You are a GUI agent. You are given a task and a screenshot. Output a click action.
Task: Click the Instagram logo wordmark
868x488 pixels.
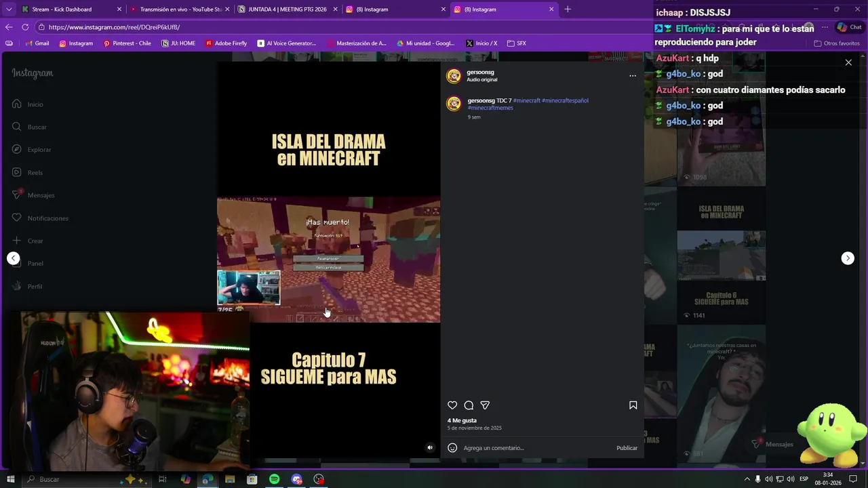point(32,73)
